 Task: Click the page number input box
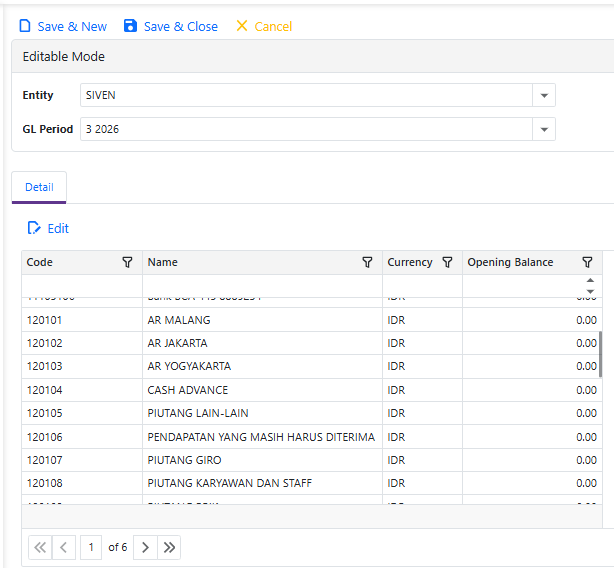tap(91, 547)
